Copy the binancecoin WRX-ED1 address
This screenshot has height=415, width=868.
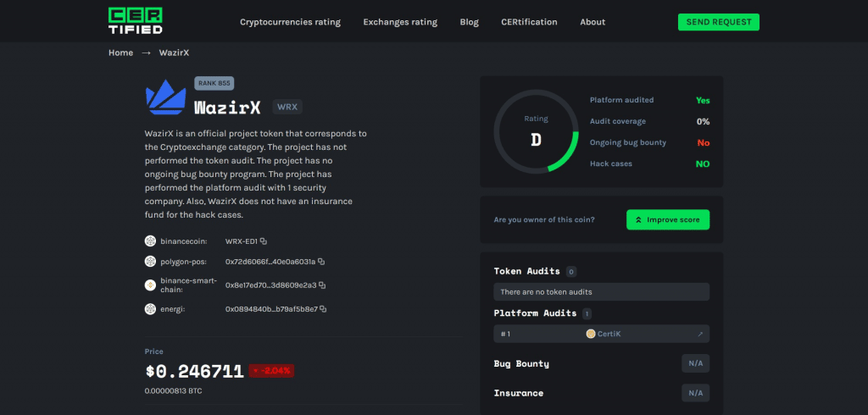tap(264, 241)
